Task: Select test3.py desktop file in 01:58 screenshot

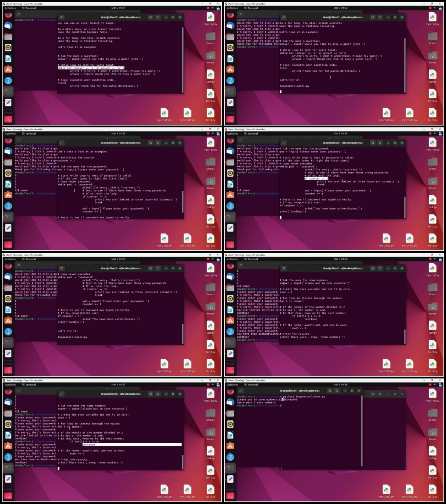Action: 432,491
